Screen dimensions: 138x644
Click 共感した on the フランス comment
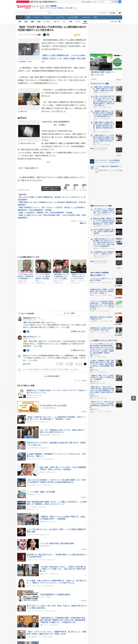[x=60, y=364]
